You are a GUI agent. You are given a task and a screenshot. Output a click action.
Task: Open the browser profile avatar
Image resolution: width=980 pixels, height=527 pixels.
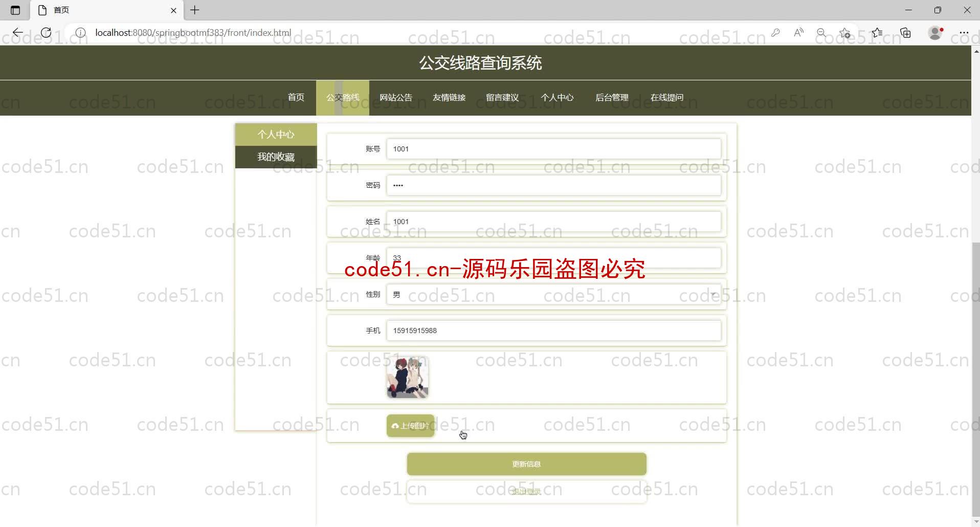pyautogui.click(x=936, y=33)
